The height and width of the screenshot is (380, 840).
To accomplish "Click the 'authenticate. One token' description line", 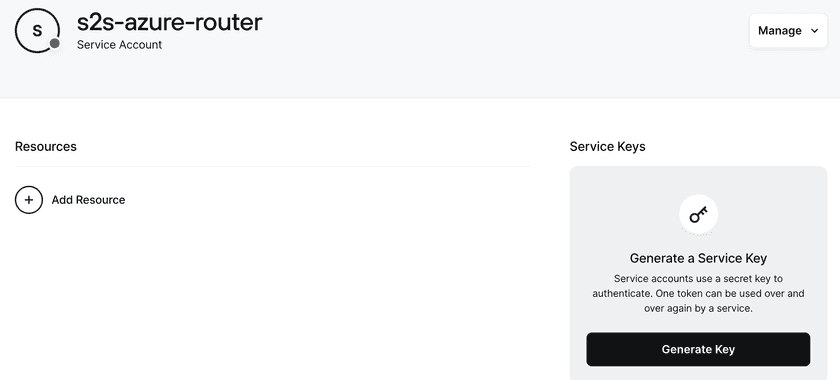I will click(x=698, y=294).
